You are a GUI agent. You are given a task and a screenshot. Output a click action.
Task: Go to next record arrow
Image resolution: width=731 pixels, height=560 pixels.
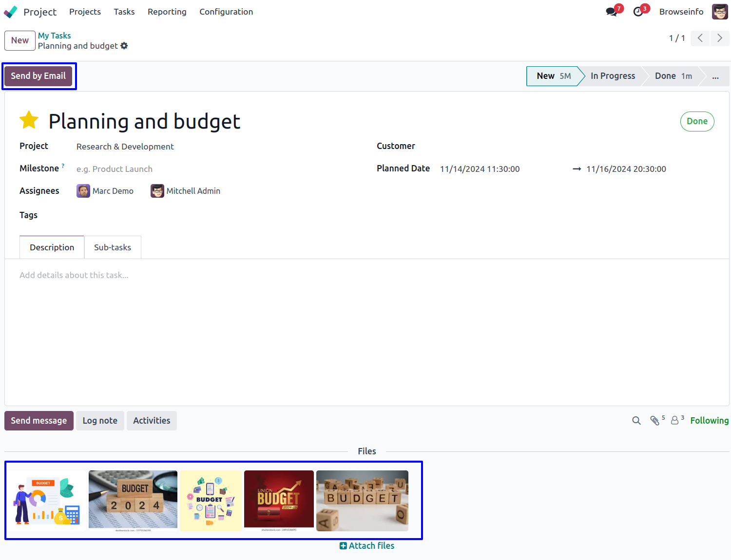(720, 38)
